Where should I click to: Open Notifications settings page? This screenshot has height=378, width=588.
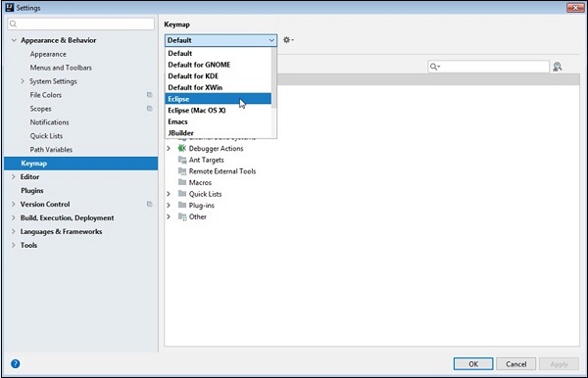point(50,122)
